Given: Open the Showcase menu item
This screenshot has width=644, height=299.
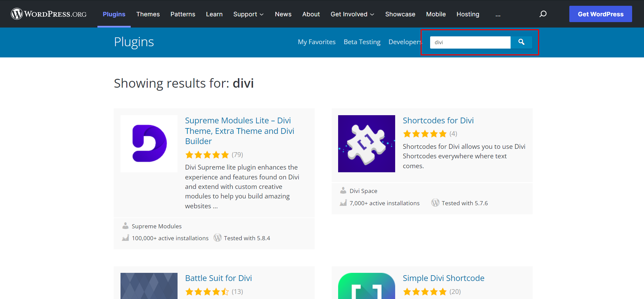Looking at the screenshot, I should [400, 14].
